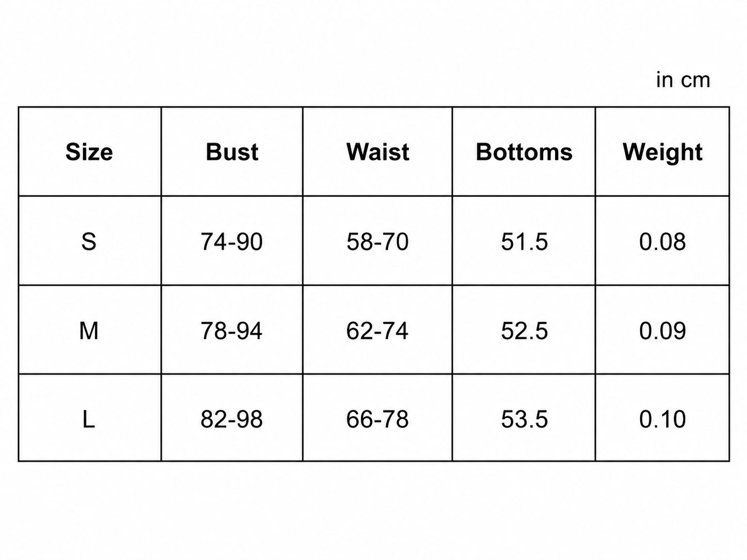Image resolution: width=747 pixels, height=560 pixels.
Task: Click the waist value 58-70
Action: pos(378,241)
